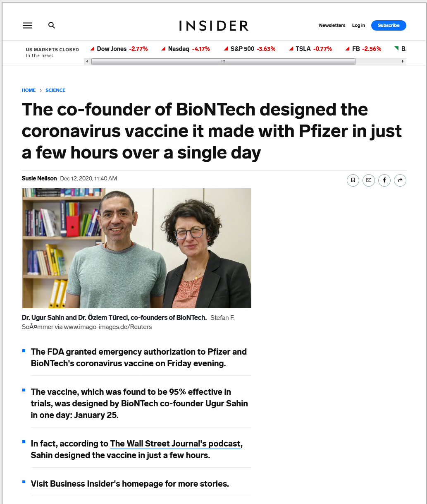Save article with bookmark icon

[x=353, y=180]
